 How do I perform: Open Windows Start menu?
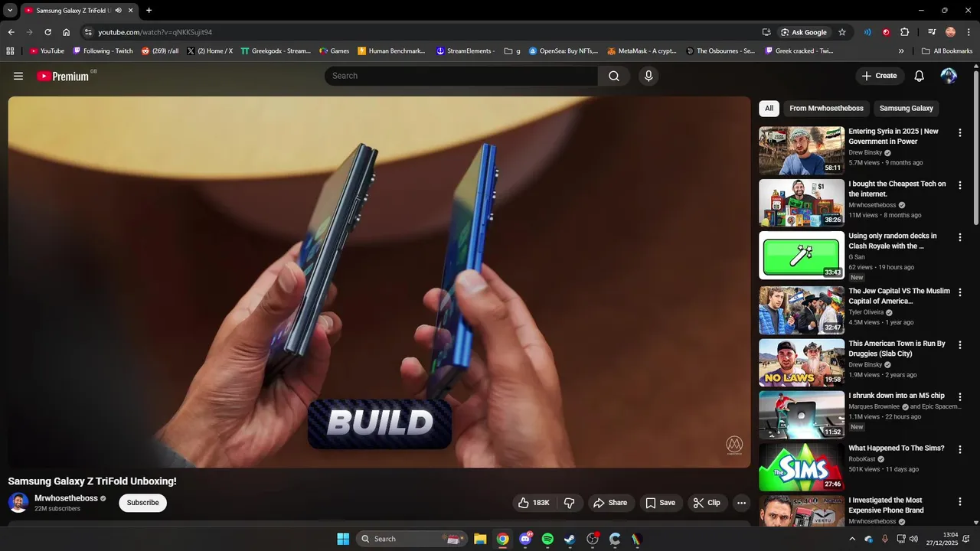point(343,539)
